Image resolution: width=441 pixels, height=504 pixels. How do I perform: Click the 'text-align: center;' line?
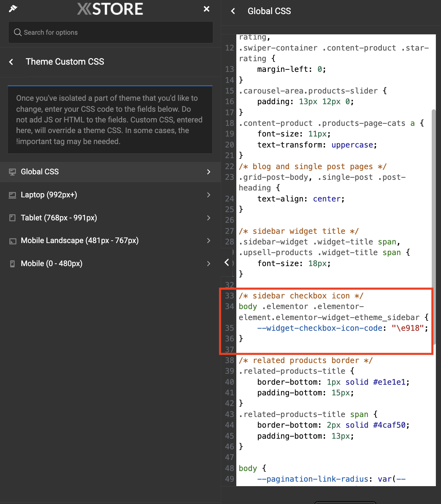click(301, 199)
